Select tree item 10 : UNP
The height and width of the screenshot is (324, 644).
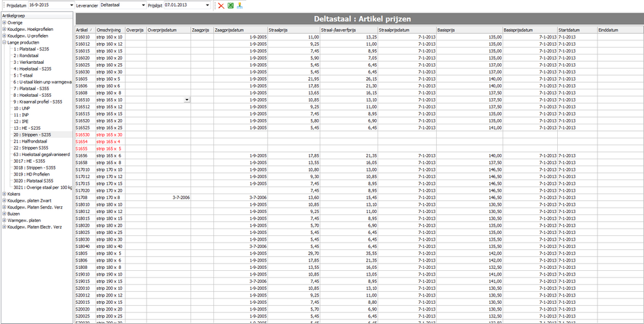point(22,108)
